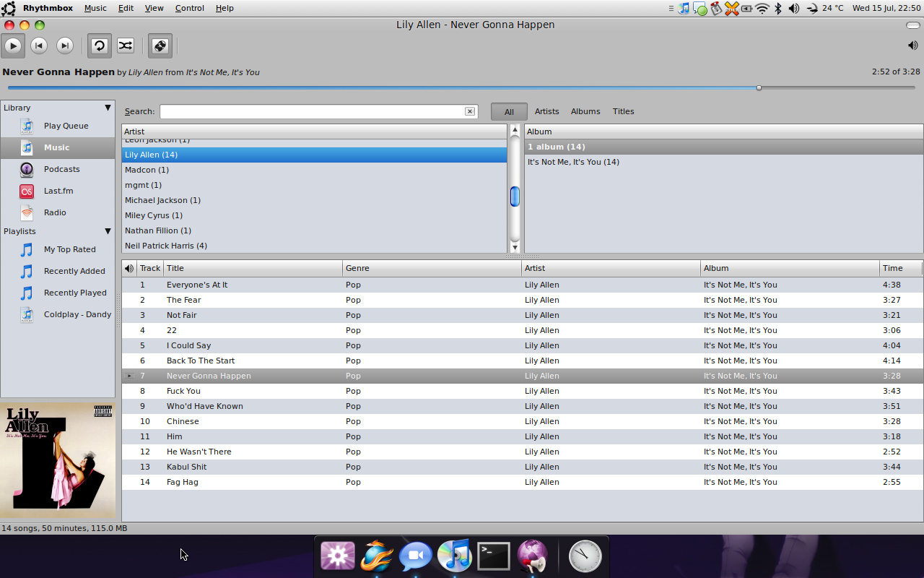The width and height of the screenshot is (924, 578).
Task: Open the View menu
Action: point(154,8)
